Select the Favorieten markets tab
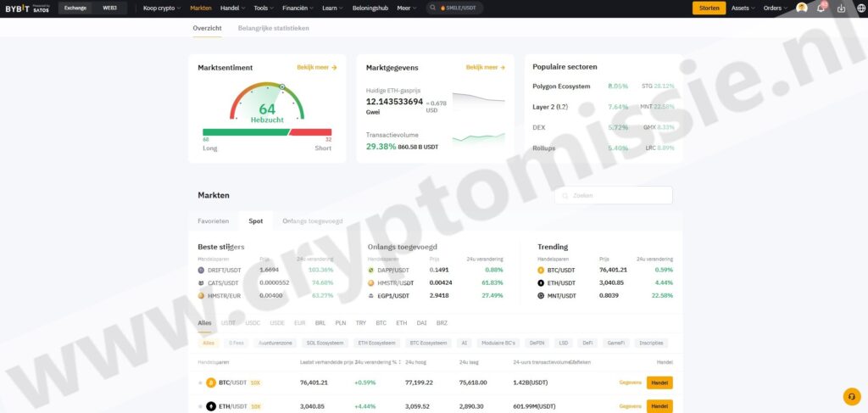This screenshot has height=413, width=868. coord(213,220)
